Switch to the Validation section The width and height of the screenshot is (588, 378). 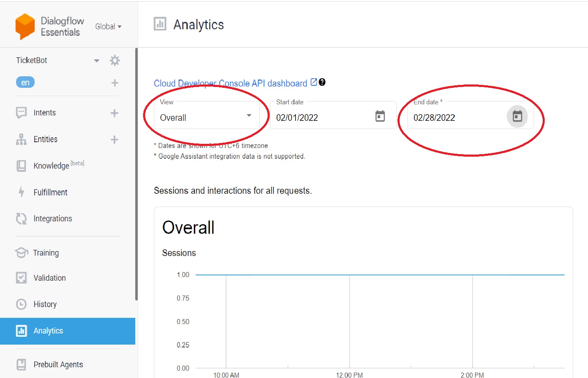[49, 277]
